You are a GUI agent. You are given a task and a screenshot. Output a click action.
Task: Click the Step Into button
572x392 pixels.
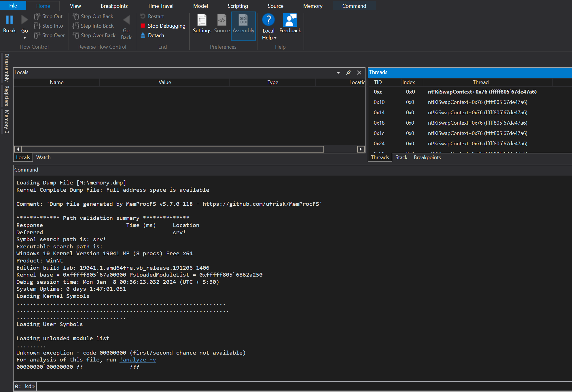click(x=48, y=26)
